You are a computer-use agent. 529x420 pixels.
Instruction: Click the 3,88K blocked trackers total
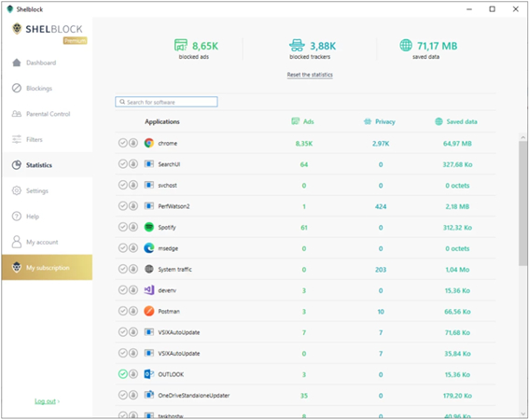(x=323, y=46)
